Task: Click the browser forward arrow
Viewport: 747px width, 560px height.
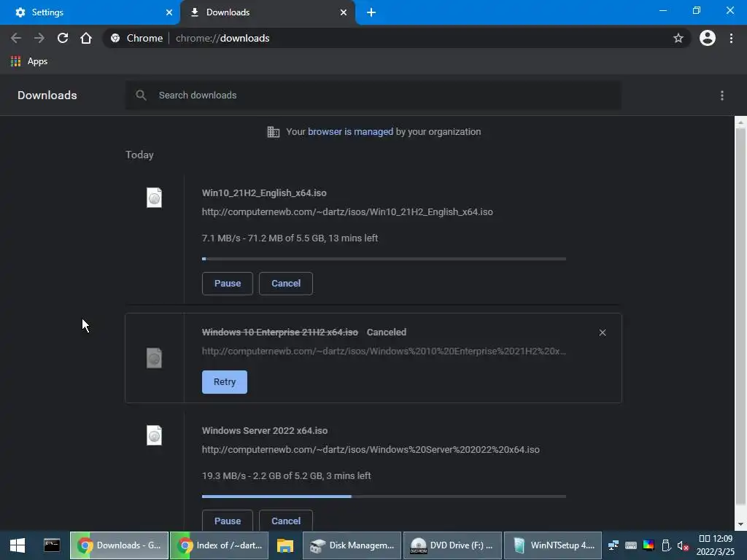Action: point(39,38)
